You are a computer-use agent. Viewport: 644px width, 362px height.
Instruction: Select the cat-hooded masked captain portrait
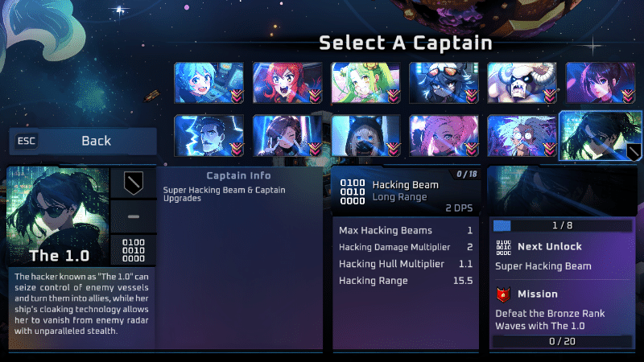[365, 135]
